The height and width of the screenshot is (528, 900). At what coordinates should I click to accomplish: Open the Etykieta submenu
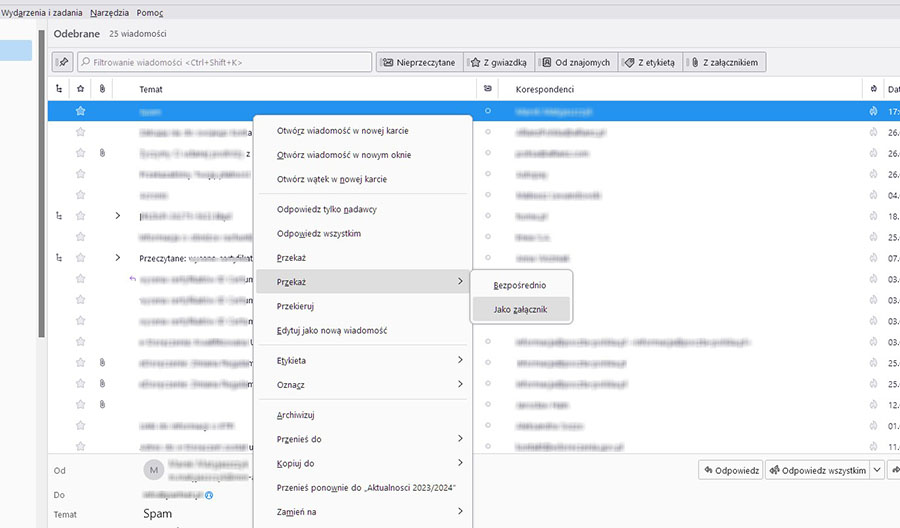click(x=362, y=360)
